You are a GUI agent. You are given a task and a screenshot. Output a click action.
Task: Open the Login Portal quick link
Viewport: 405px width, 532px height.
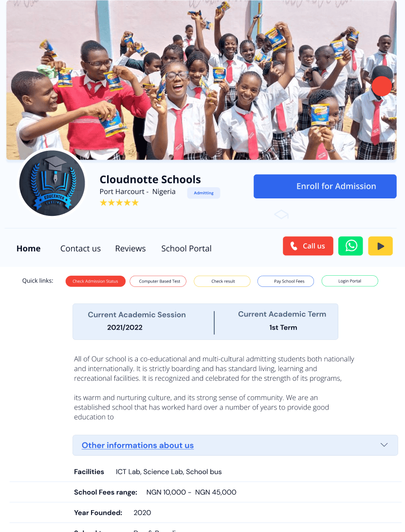350,281
